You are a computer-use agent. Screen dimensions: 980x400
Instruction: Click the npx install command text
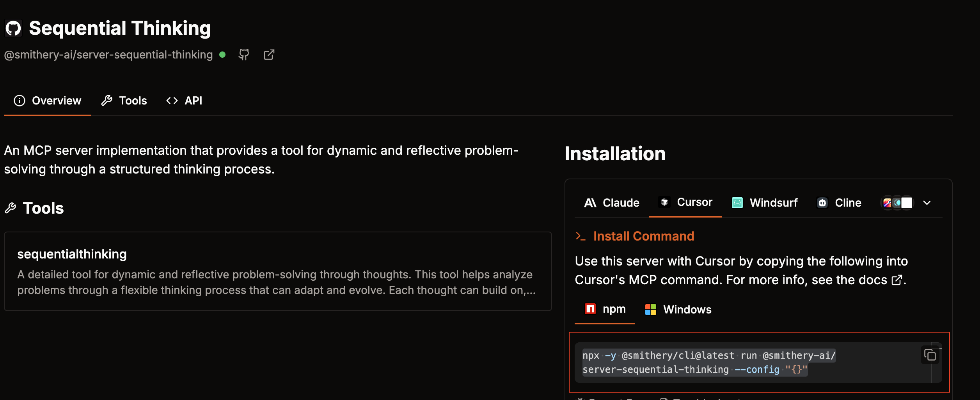tap(709, 363)
